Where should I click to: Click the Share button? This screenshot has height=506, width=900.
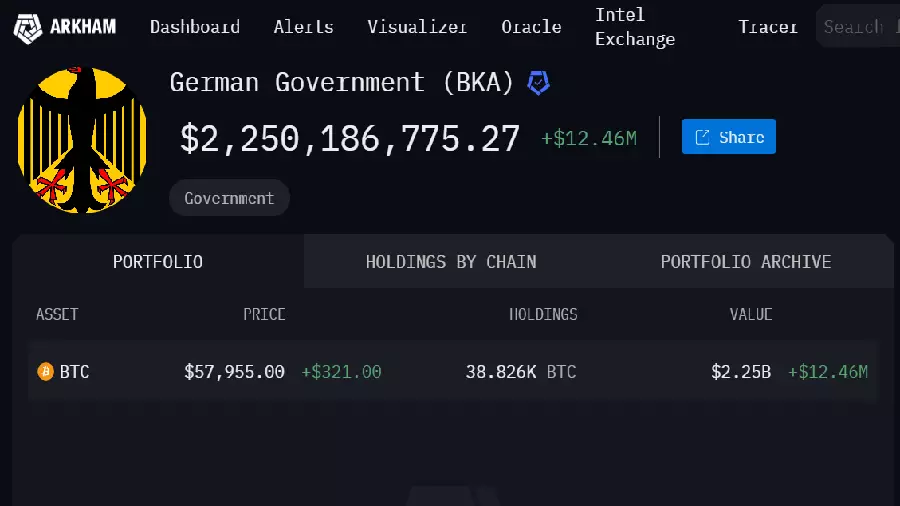pos(728,137)
